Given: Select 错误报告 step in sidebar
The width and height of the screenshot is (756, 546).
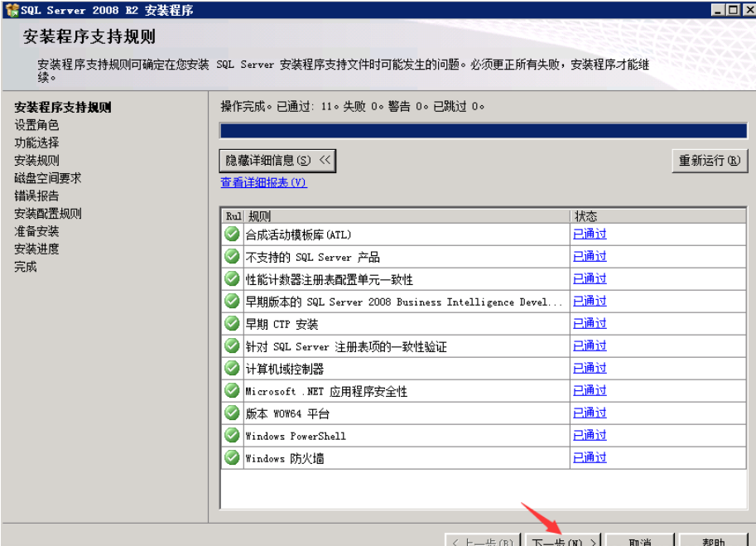Looking at the screenshot, I should click(36, 196).
